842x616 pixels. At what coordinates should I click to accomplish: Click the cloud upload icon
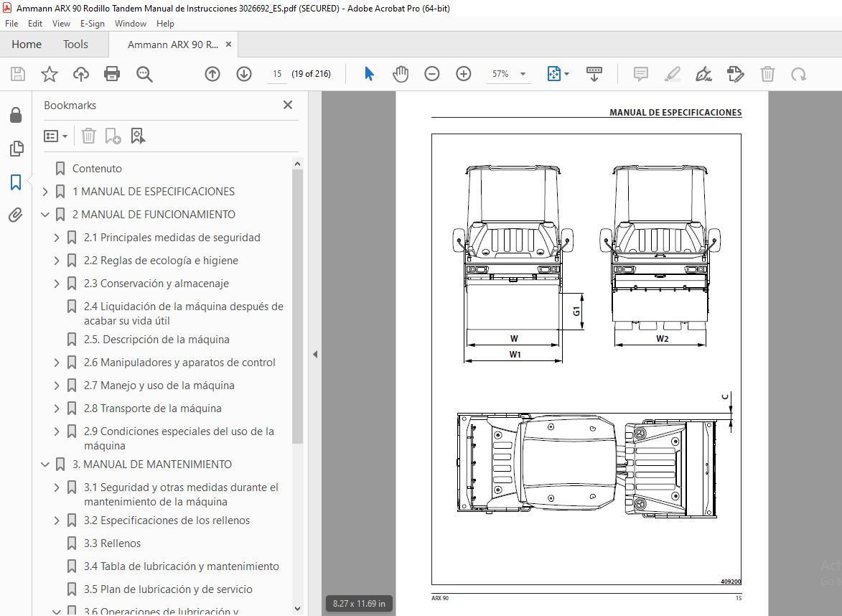coord(81,74)
